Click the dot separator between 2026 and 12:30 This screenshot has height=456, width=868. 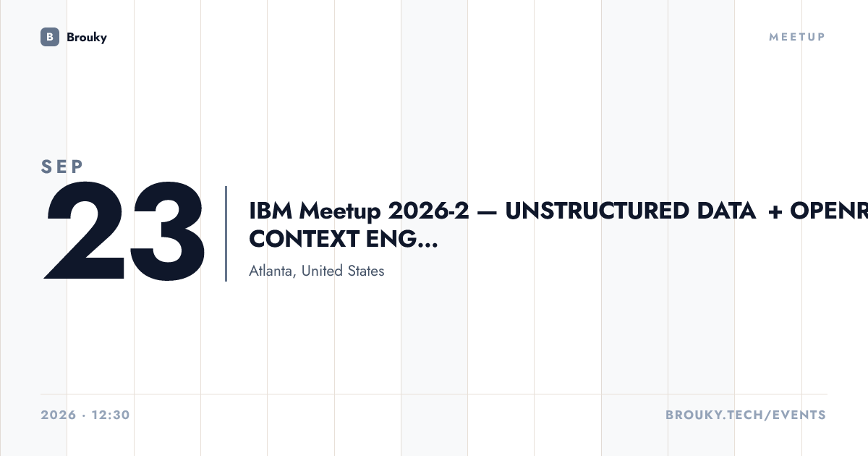84,415
